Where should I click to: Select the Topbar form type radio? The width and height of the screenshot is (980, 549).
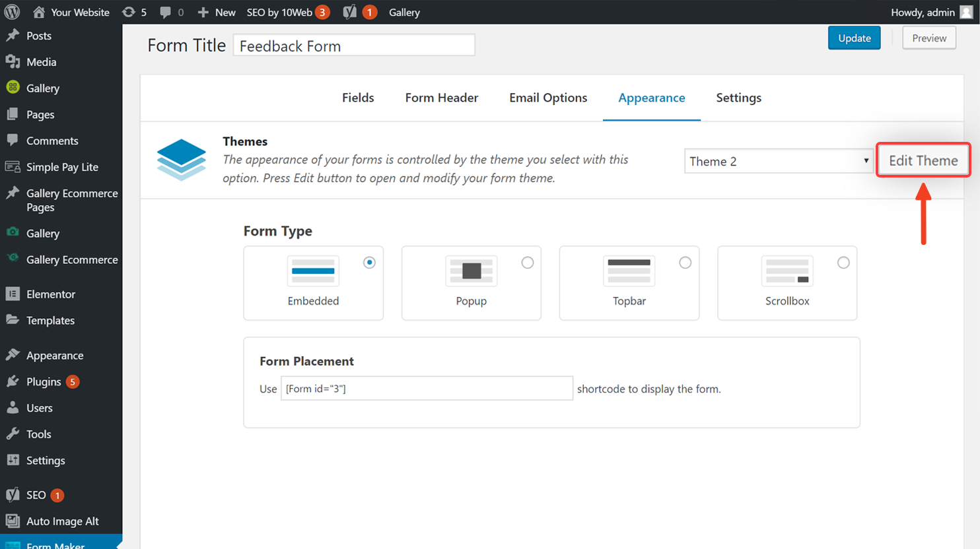click(685, 263)
